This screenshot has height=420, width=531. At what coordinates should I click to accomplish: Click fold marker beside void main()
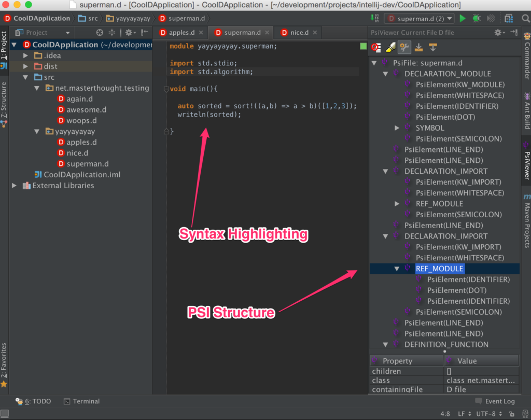[x=166, y=89]
